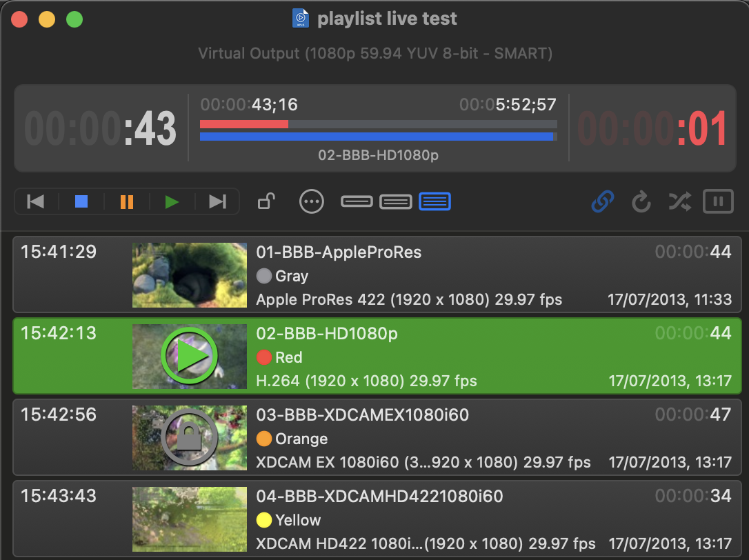Click start time 15:43:43
This screenshot has height=560, width=749.
pos(58,495)
